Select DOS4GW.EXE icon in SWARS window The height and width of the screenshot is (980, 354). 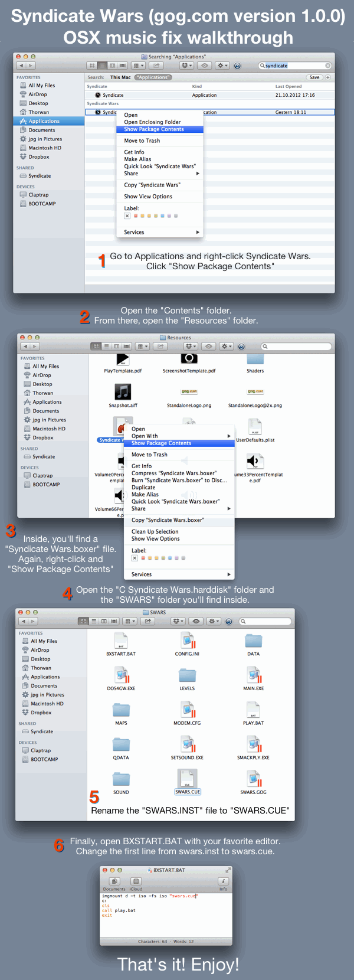121,675
